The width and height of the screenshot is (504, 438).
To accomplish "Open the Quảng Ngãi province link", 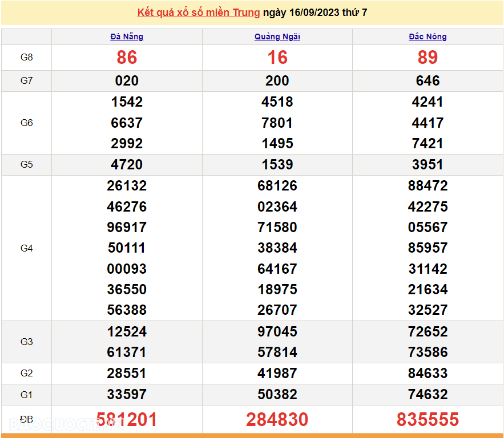I will (x=277, y=36).
